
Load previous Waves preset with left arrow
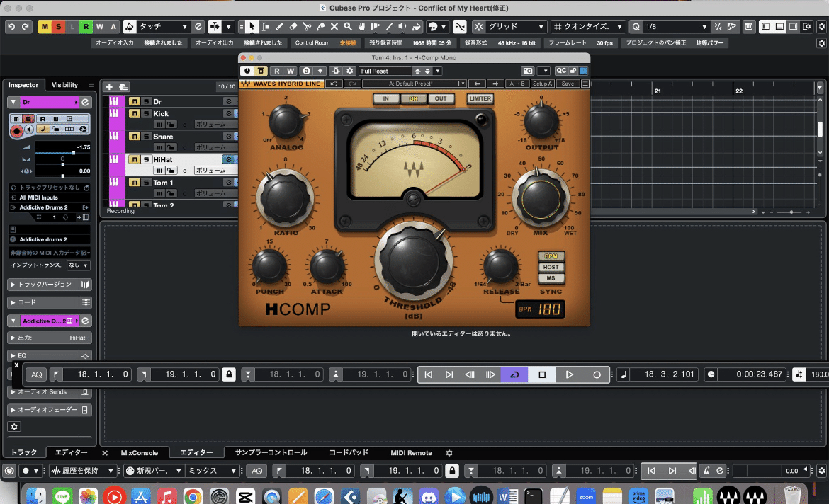click(x=477, y=84)
